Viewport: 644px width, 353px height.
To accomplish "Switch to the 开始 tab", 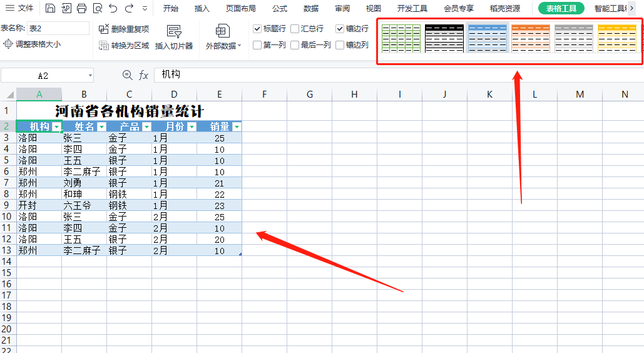I will click(170, 8).
